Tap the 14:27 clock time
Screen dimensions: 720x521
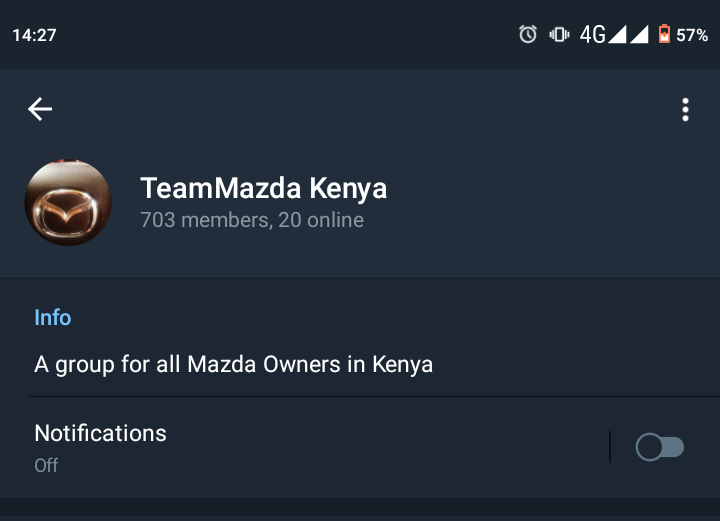34,35
